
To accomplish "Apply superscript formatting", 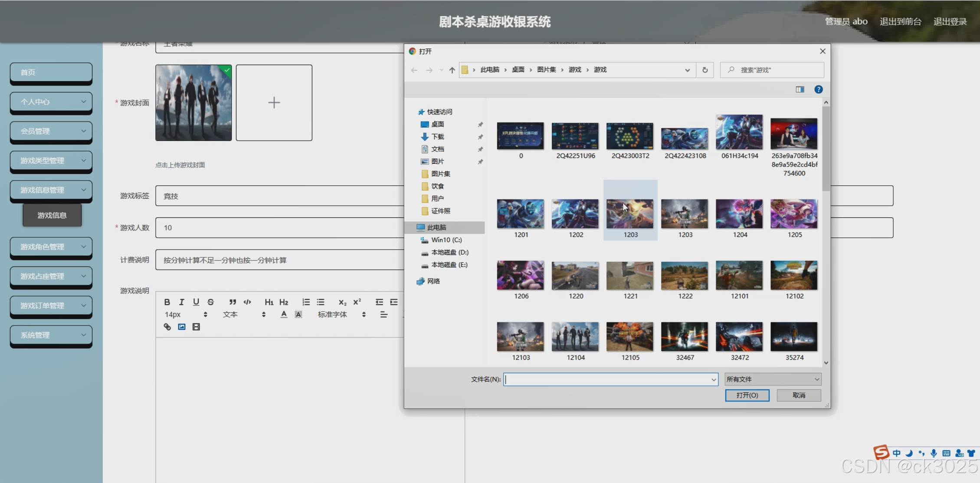I will pyautogui.click(x=357, y=302).
